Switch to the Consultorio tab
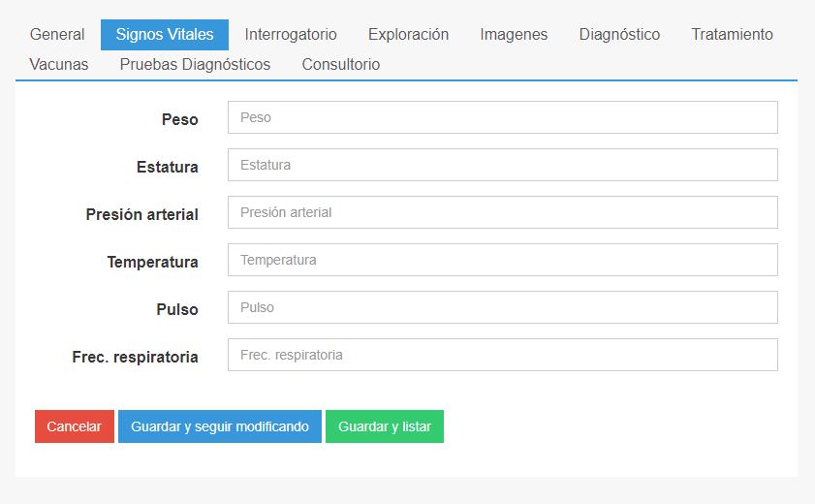 [x=341, y=64]
